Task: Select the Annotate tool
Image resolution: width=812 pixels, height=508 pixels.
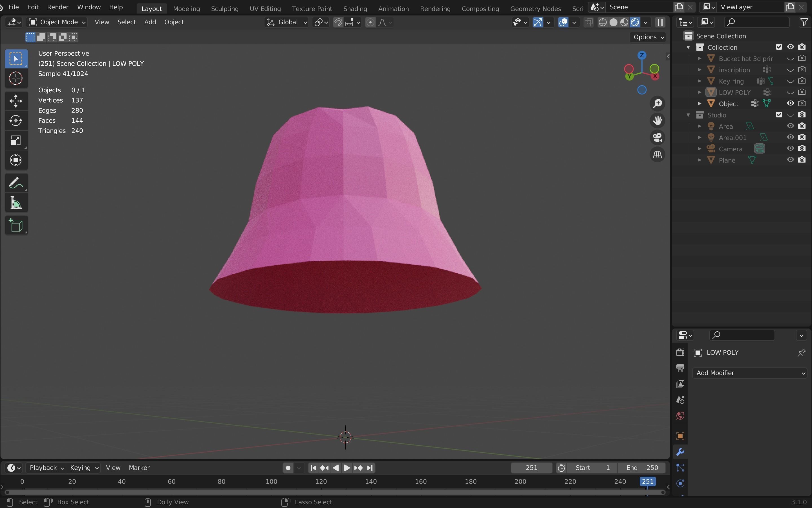Action: (16, 183)
